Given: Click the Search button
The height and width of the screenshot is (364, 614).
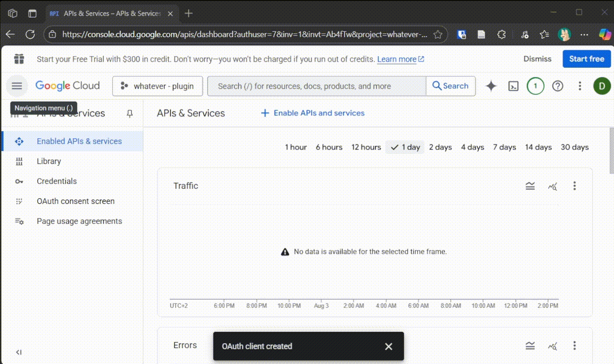Looking at the screenshot, I should (x=451, y=86).
